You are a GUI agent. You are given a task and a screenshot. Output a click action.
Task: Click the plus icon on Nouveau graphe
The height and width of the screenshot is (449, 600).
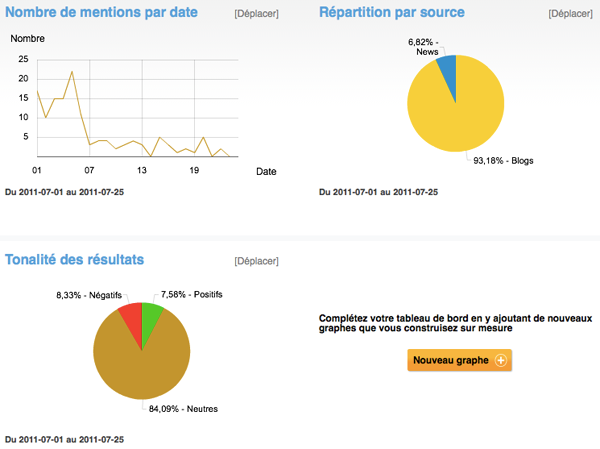click(x=501, y=360)
